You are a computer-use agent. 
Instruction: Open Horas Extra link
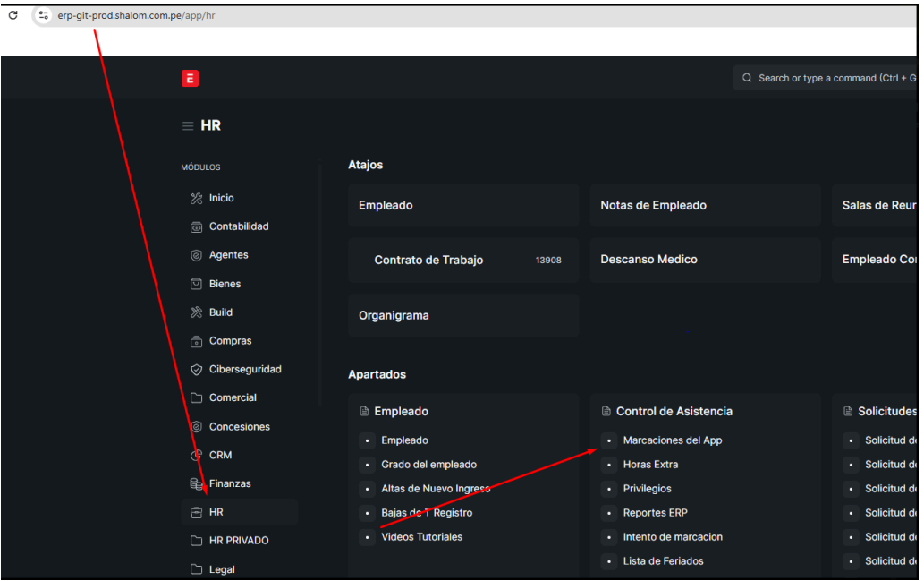coord(650,465)
